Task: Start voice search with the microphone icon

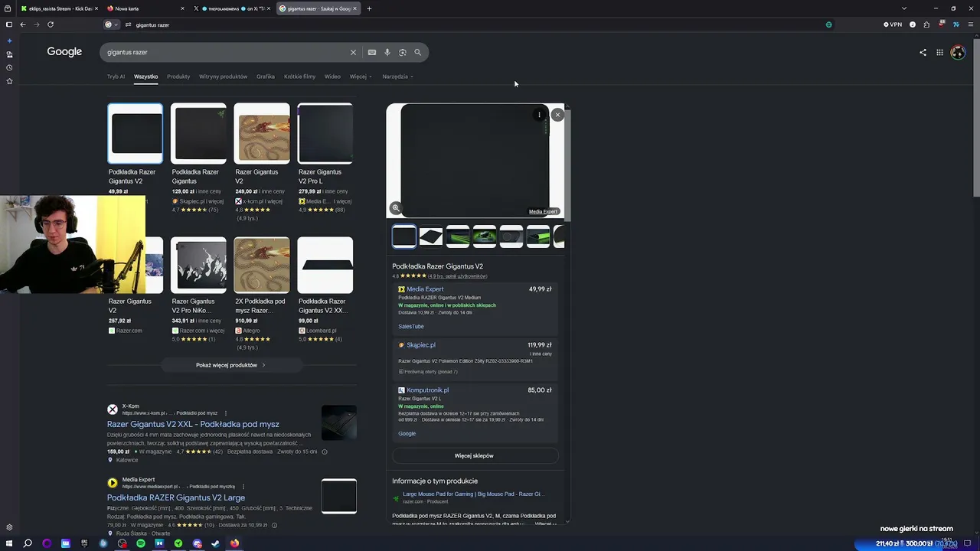Action: coord(387,52)
